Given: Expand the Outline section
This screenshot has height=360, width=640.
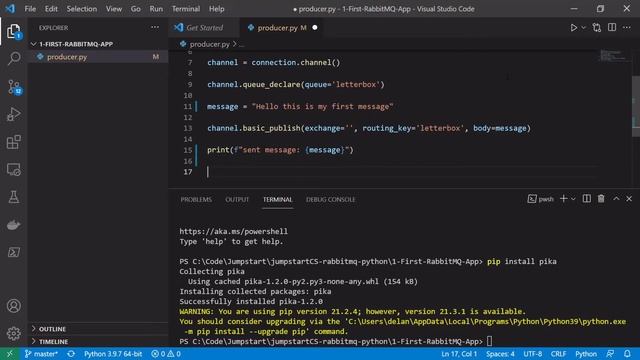Looking at the screenshot, I should [x=98, y=329].
